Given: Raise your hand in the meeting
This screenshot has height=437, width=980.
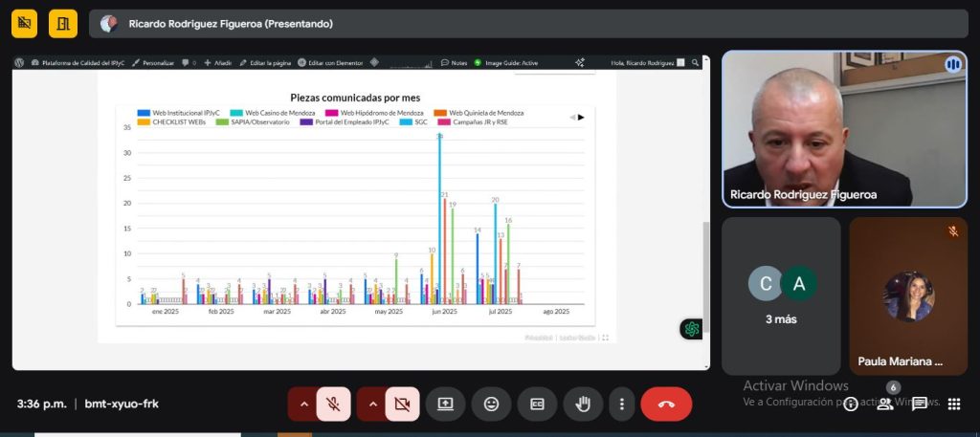Looking at the screenshot, I should tap(582, 404).
